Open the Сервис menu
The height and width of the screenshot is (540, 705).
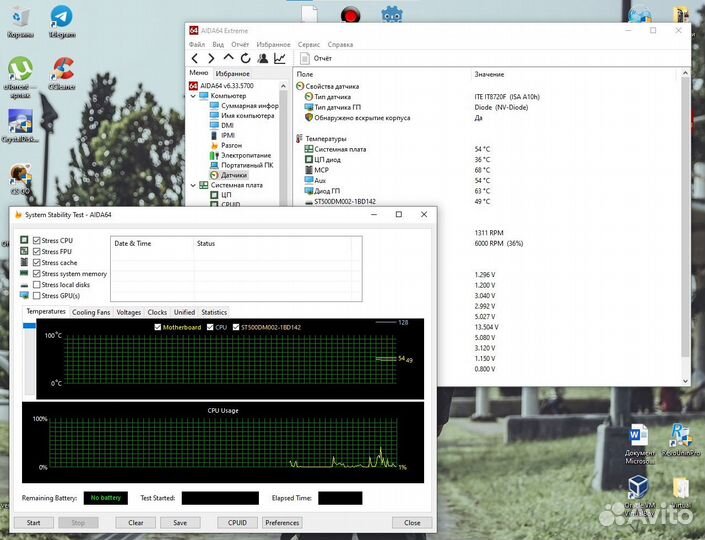point(309,45)
